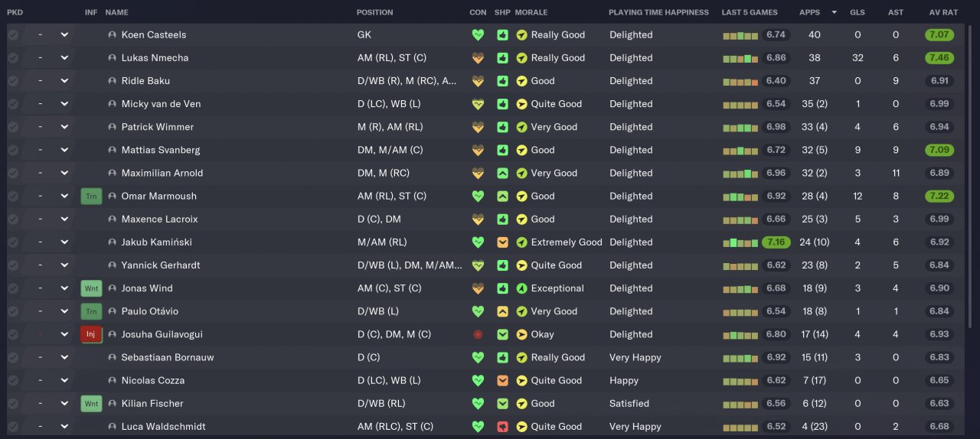Click Omar Marmoush's Trn training status badge
Image resolution: width=980 pixels, height=439 pixels.
click(90, 197)
